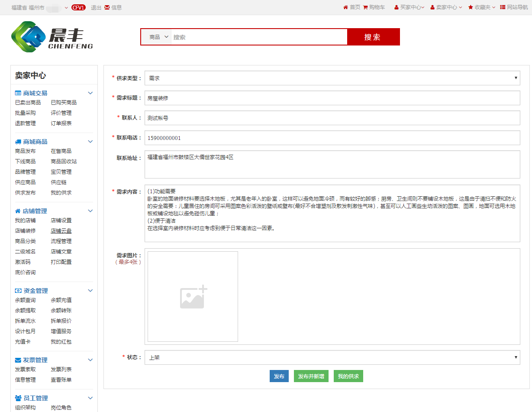This screenshot has height=412, width=532.
Task: Click the contact phone input field
Action: point(332,138)
